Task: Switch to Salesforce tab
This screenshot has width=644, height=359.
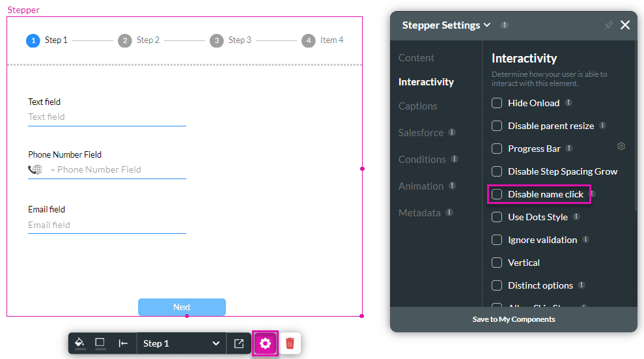Action: pyautogui.click(x=421, y=133)
